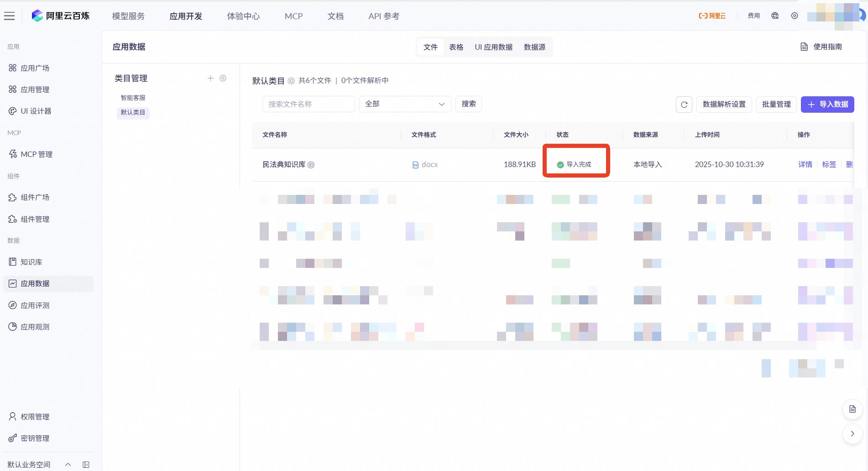Click the 上传时间 column header
Screen dimensions: 868x471
[707, 135]
